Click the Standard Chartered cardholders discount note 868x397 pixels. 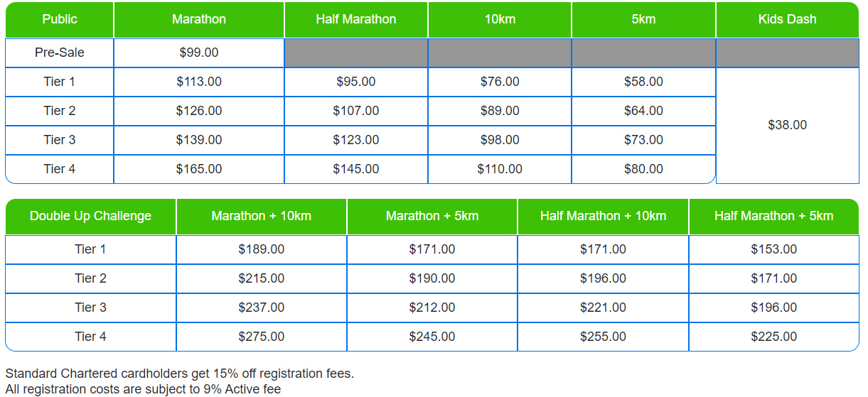tap(179, 374)
